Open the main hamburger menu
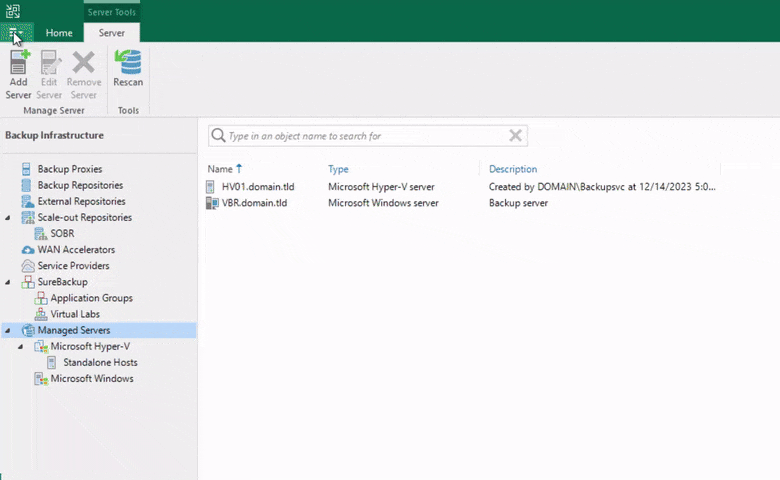 (16, 33)
